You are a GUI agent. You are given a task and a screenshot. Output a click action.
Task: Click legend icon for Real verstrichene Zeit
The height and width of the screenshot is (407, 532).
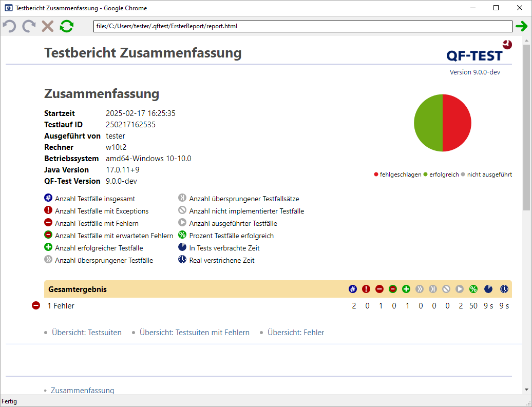click(x=182, y=260)
